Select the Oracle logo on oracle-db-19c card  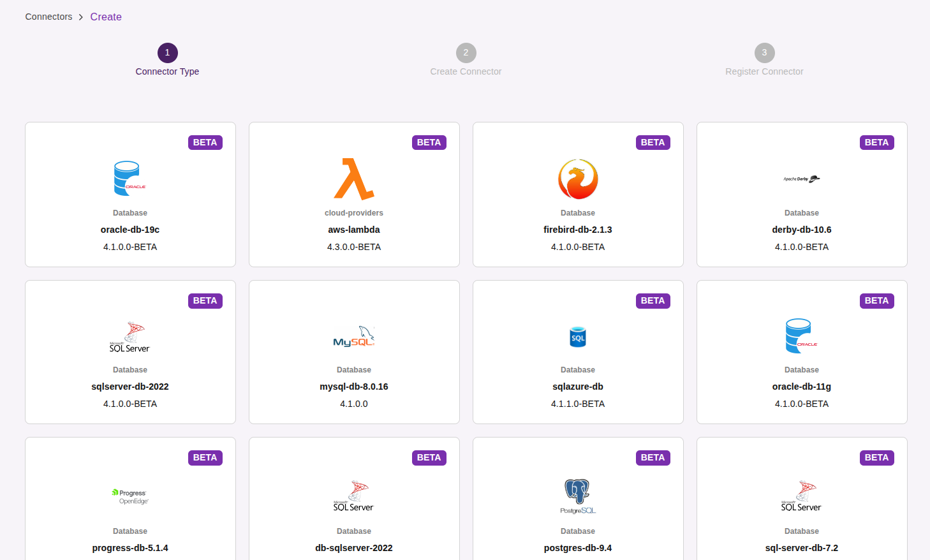click(129, 178)
